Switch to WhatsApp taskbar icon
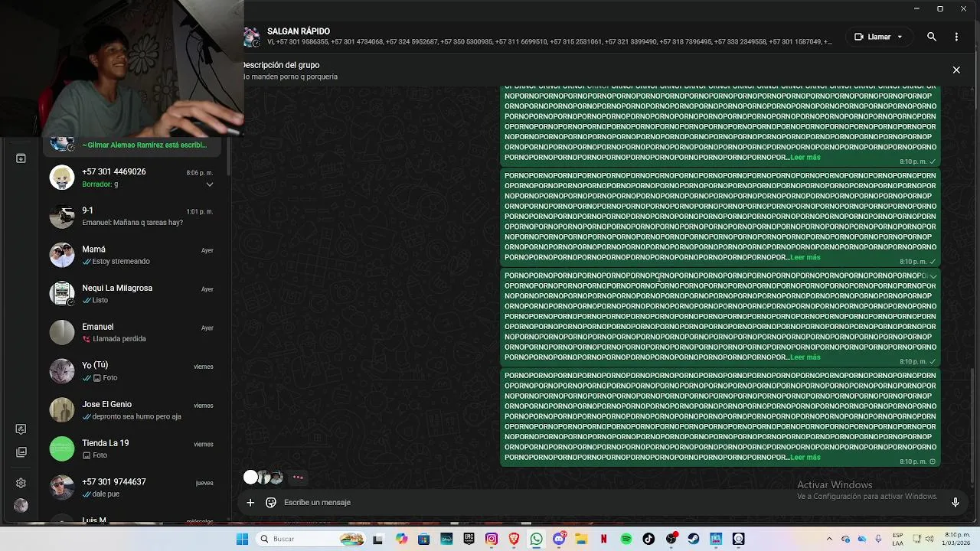Screen dimensions: 980x551 coord(536,539)
